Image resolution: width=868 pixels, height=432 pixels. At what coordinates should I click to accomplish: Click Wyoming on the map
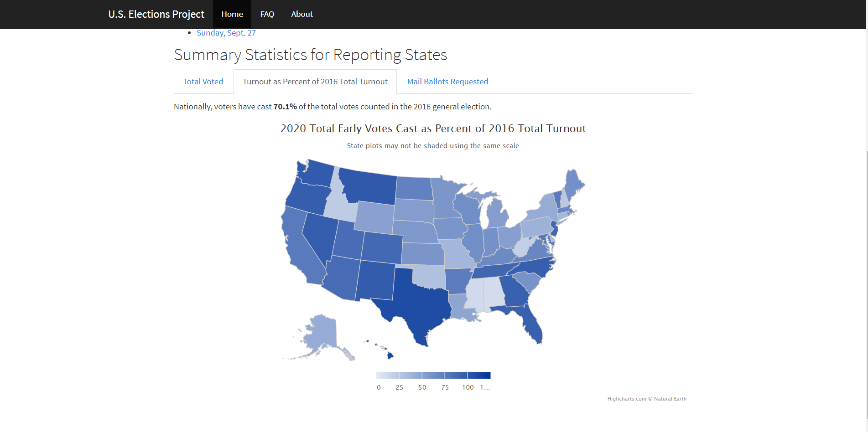tap(374, 217)
